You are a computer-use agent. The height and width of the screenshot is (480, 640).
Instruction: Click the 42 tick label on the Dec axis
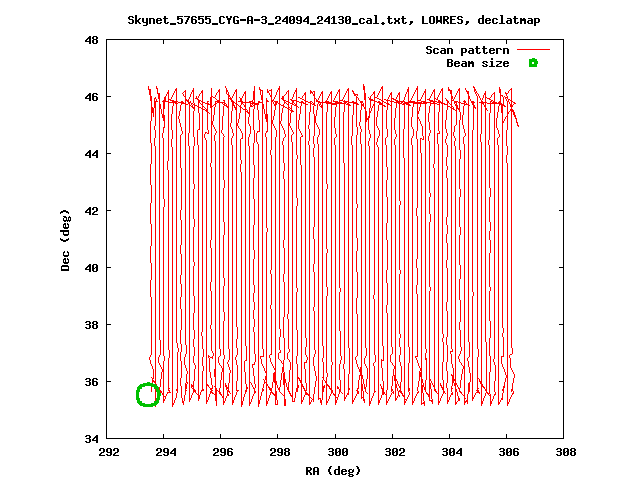point(91,211)
